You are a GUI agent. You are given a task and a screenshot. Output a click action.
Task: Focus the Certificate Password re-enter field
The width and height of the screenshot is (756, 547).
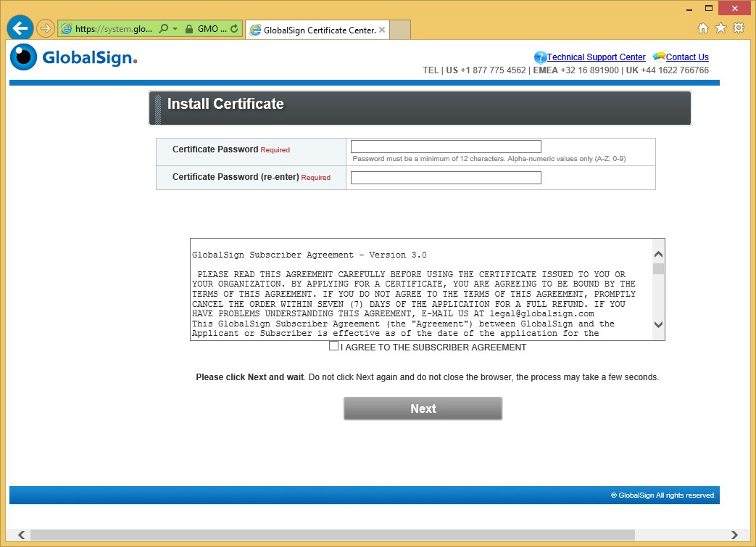coord(446,178)
